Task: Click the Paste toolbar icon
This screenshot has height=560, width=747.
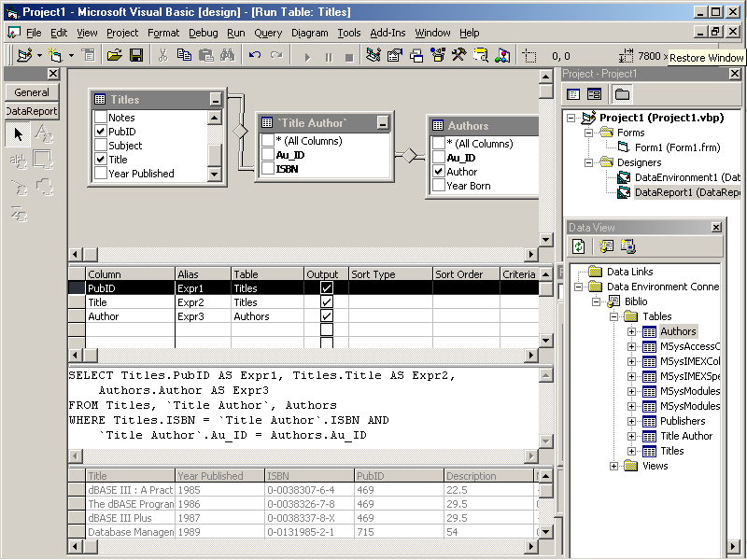Action: (x=205, y=56)
